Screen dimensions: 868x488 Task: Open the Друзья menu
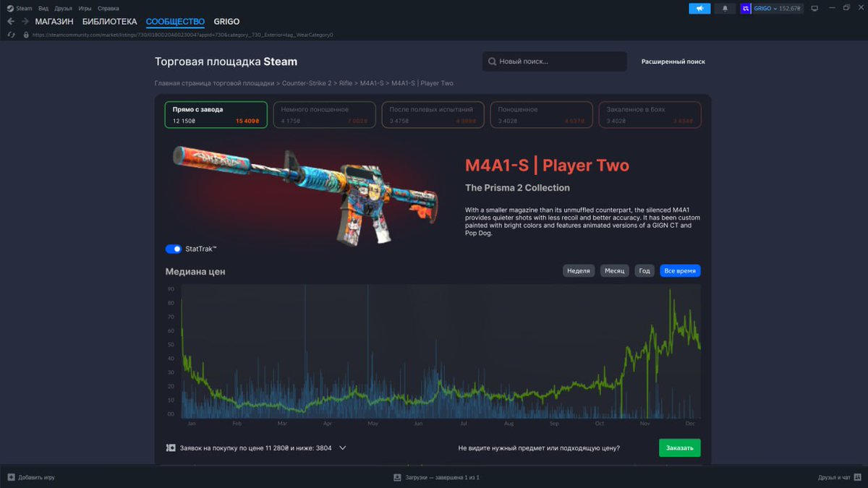coord(63,9)
